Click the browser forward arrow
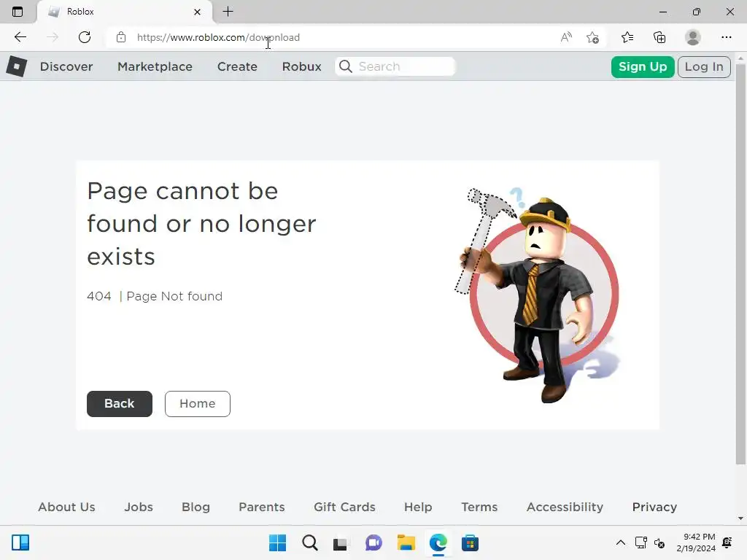 (x=53, y=37)
